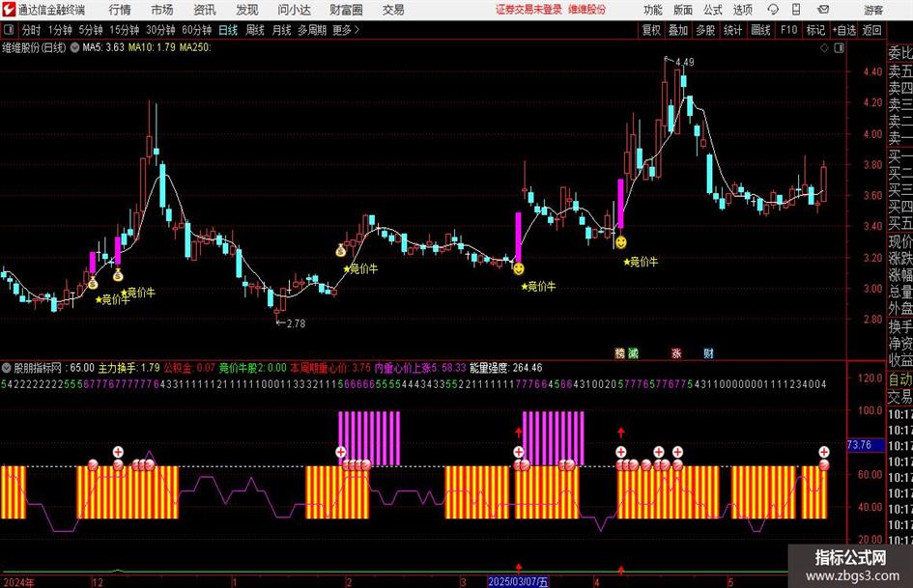Click the 返回 back button

pos(871,30)
